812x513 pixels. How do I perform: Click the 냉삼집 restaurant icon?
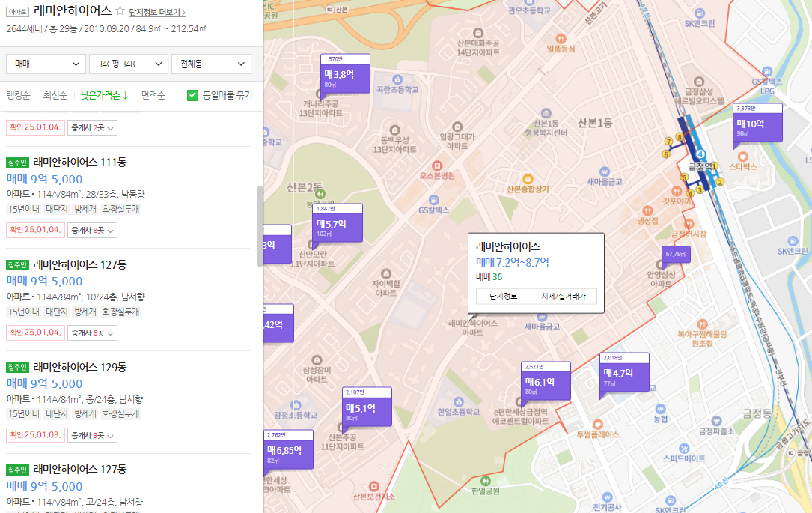(x=647, y=210)
